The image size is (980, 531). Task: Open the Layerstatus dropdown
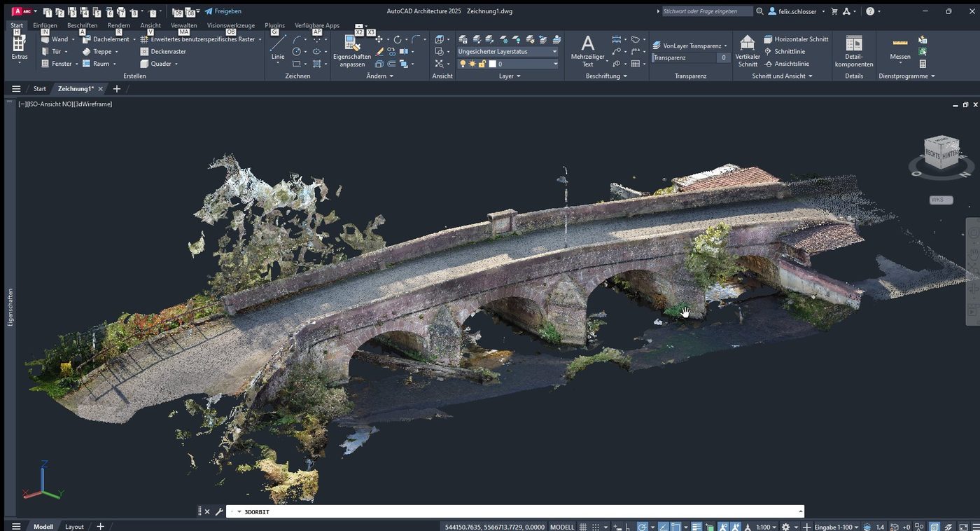(507, 51)
